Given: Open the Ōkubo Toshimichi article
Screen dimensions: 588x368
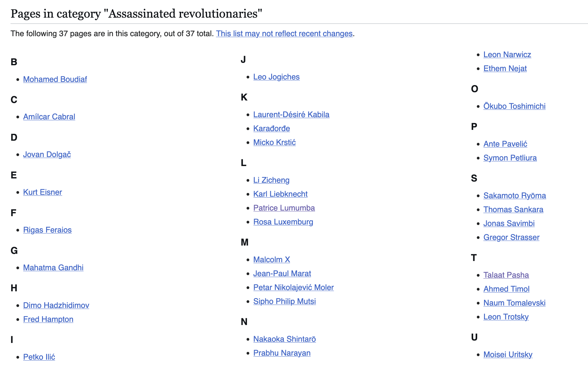Looking at the screenshot, I should [x=514, y=106].
